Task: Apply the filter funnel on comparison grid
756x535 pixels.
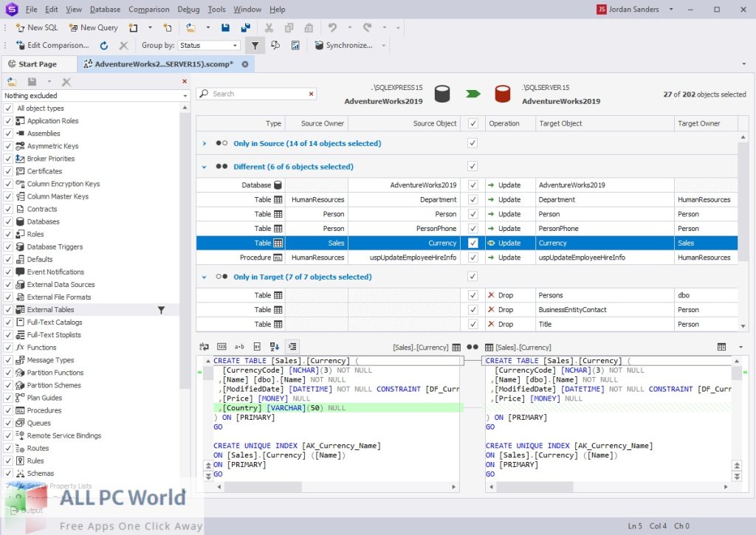Action: [255, 45]
